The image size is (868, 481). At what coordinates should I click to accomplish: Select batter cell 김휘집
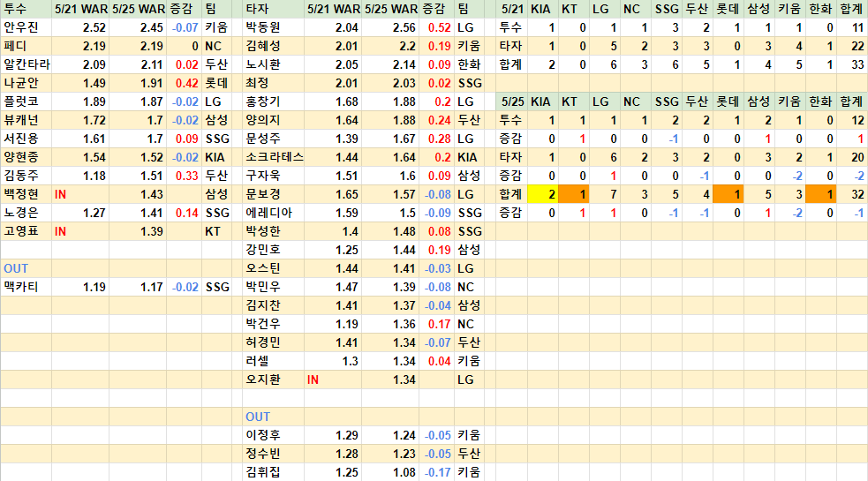click(x=274, y=473)
